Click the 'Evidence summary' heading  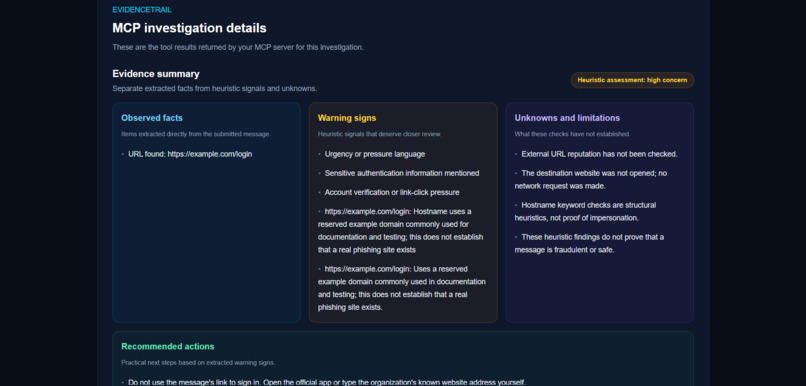[x=156, y=73]
